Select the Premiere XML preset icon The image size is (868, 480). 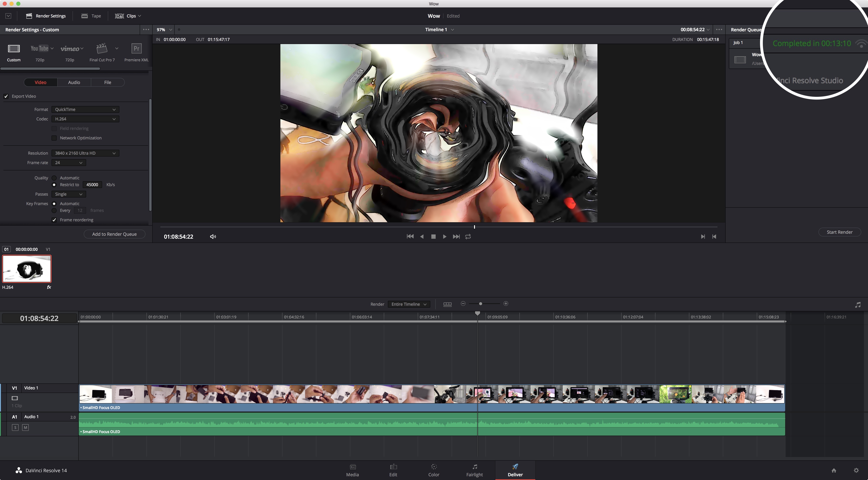(136, 49)
